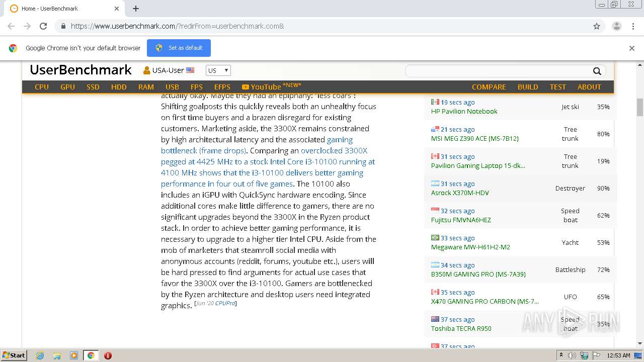Viewport: 644px width, 362px height.
Task: Click the YouTube play icon in navigation
Action: click(245, 87)
